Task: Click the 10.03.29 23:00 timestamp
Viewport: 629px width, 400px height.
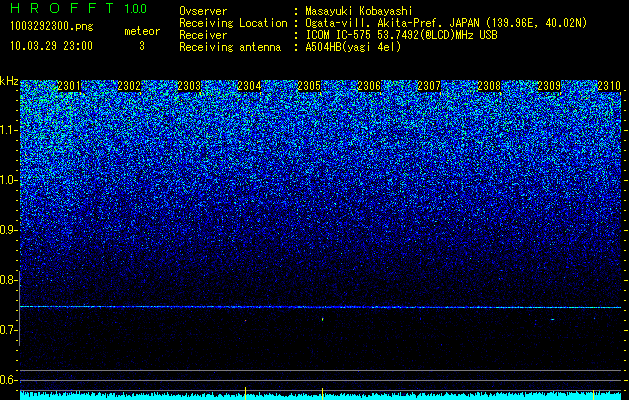Action: click(x=52, y=46)
